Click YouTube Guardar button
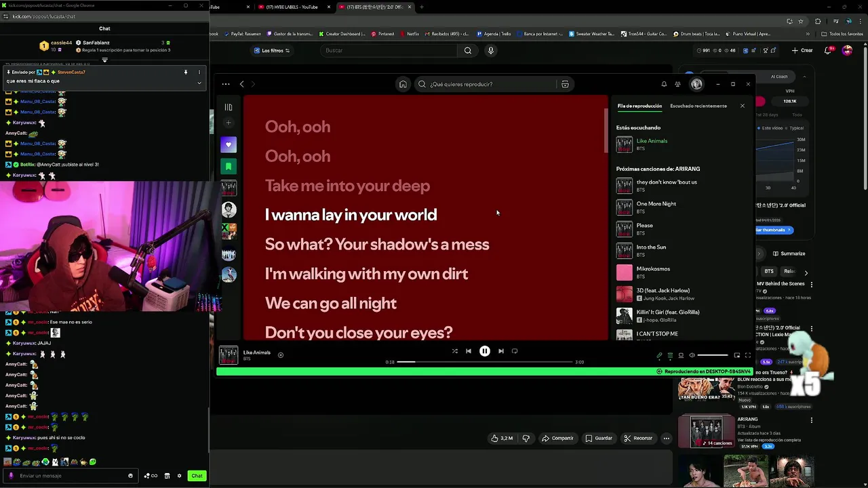The height and width of the screenshot is (488, 868). coord(599,439)
